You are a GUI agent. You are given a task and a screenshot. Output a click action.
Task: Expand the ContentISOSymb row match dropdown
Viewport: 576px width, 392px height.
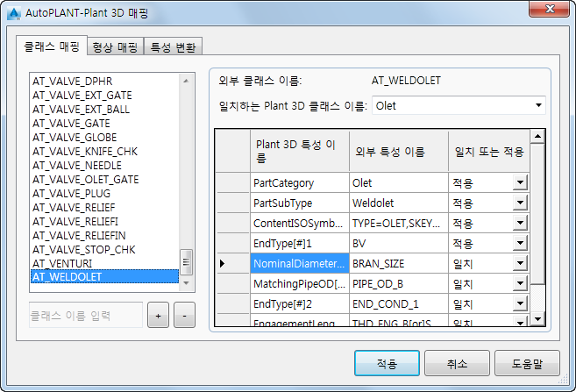(520, 223)
